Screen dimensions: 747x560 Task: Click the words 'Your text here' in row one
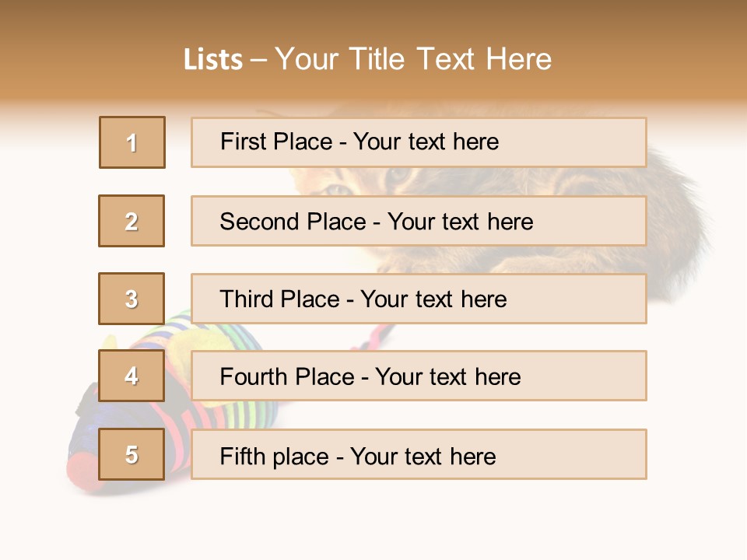tap(426, 142)
